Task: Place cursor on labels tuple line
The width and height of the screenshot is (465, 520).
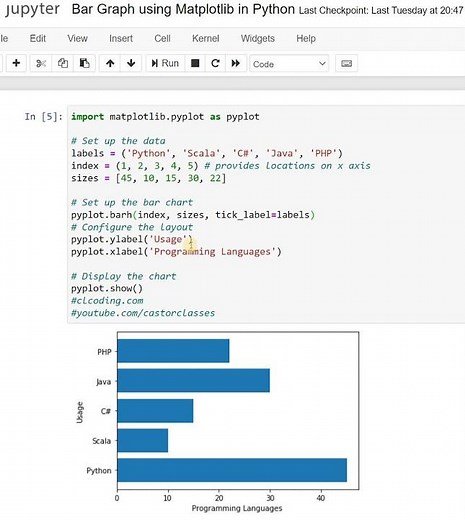Action: click(207, 153)
